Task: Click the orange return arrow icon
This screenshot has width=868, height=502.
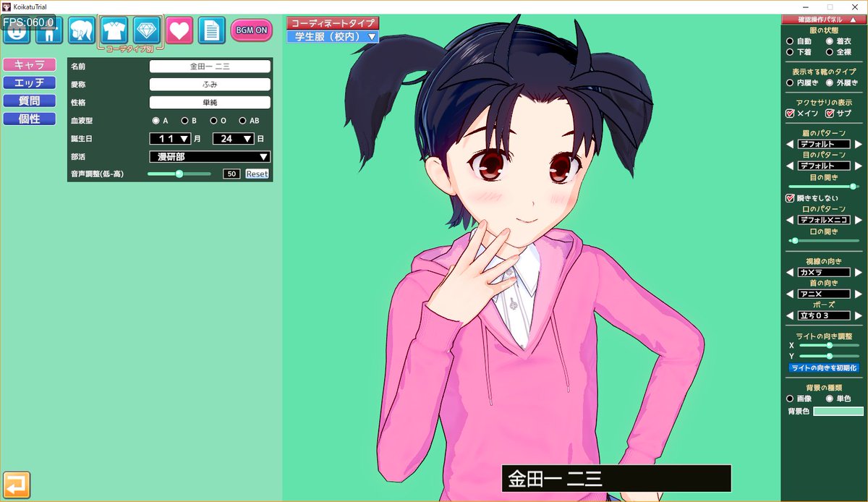Action: (16, 485)
